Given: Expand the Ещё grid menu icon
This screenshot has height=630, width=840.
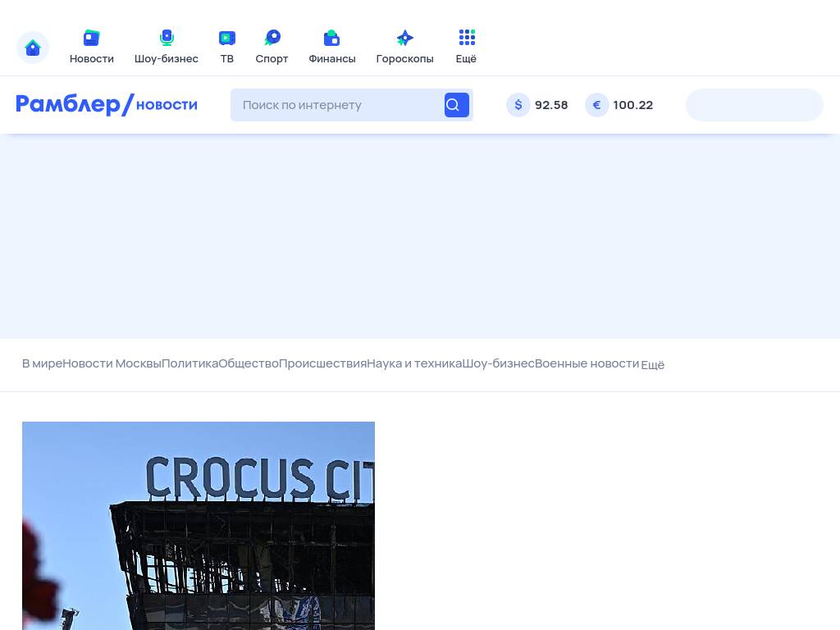Looking at the screenshot, I should pyautogui.click(x=466, y=39).
